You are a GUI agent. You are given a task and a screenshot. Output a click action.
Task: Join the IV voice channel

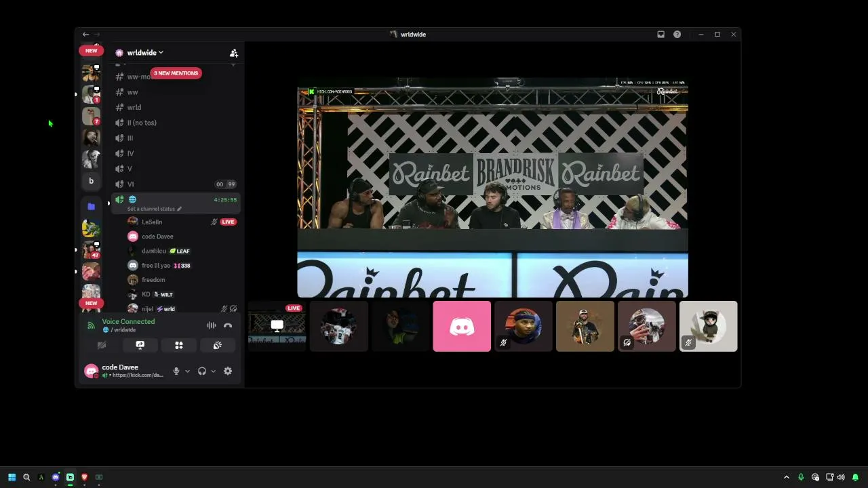[x=175, y=154]
